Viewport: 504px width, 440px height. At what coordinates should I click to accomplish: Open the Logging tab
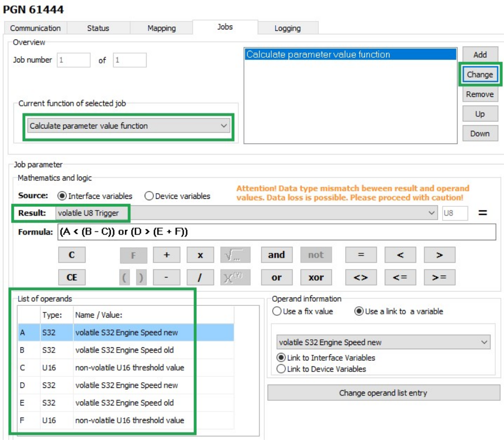point(287,28)
